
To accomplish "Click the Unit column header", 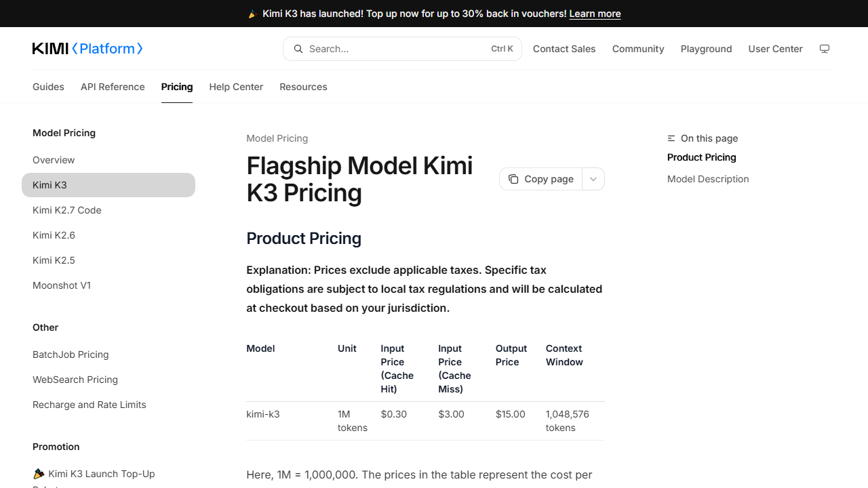I will point(347,348).
